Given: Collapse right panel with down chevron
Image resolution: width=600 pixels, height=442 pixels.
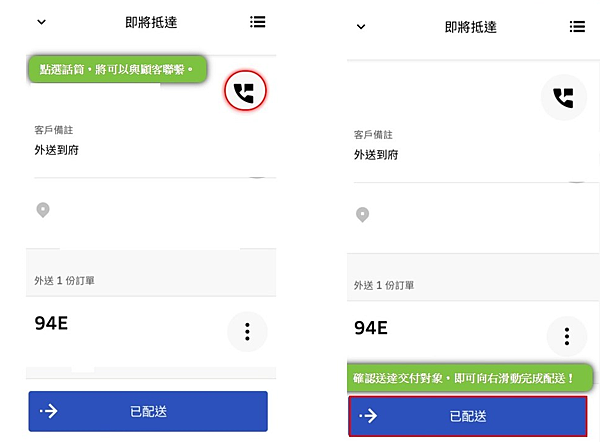Looking at the screenshot, I should (361, 27).
